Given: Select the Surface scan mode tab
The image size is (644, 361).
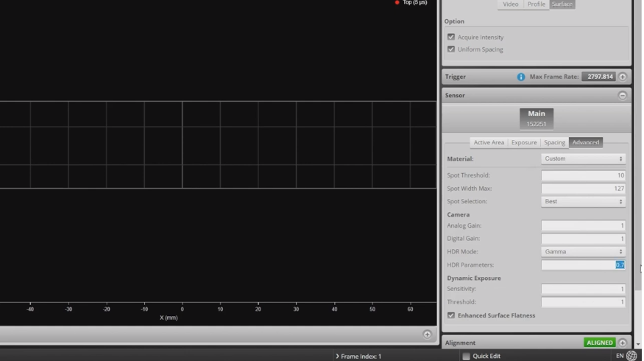Looking at the screenshot, I should click(562, 4).
